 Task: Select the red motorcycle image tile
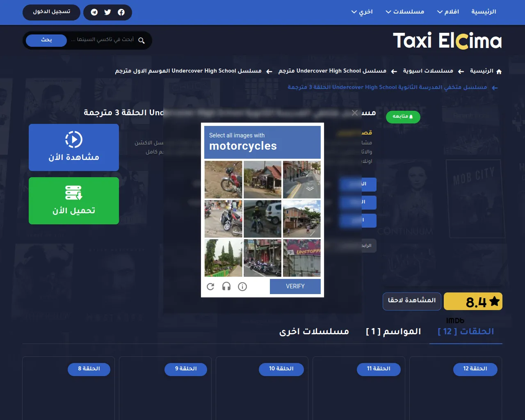[x=223, y=180]
